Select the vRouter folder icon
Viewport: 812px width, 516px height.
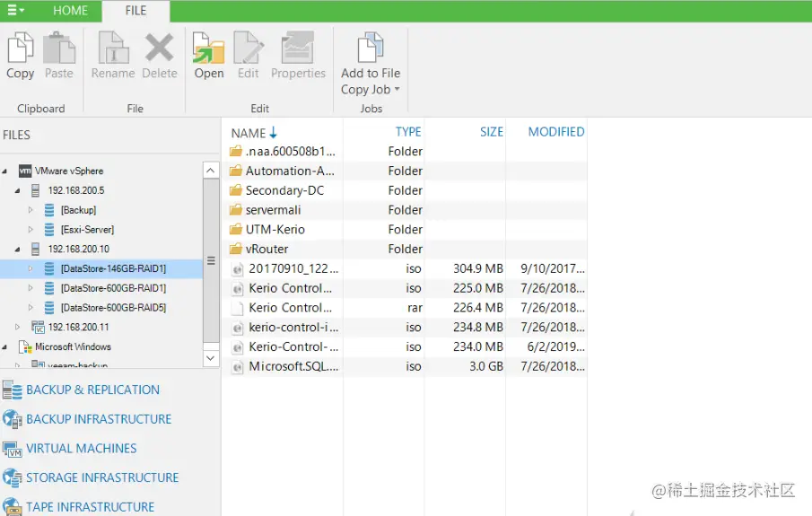(x=236, y=249)
